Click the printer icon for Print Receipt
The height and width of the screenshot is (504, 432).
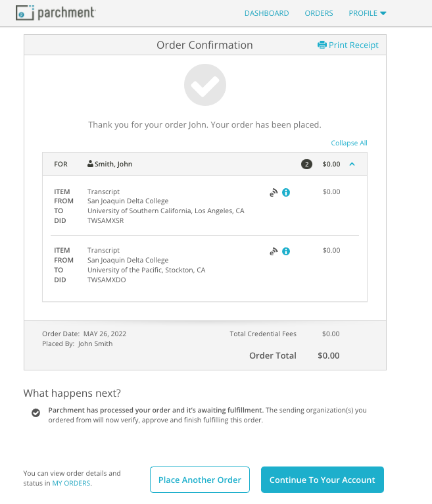click(x=322, y=45)
